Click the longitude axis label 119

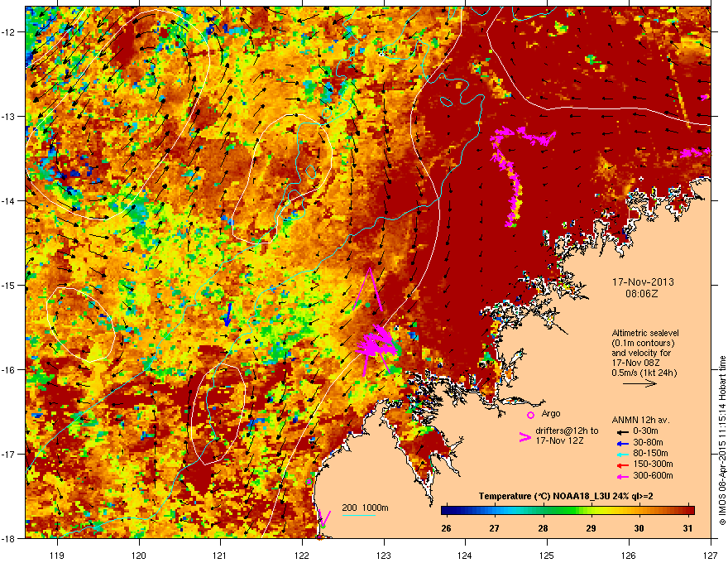point(57,555)
